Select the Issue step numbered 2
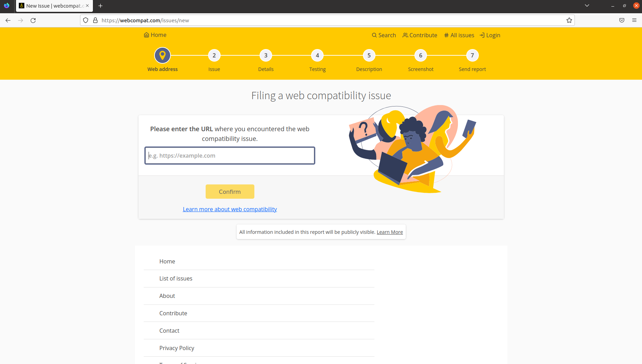Viewport: 642px width, 364px height. coord(214,55)
